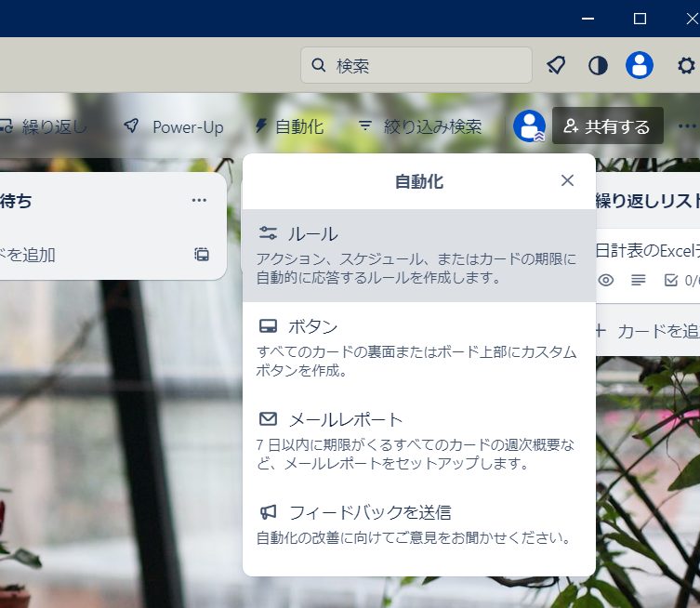Click the Power-Up rocket button
This screenshot has height=608, width=700.
(174, 126)
